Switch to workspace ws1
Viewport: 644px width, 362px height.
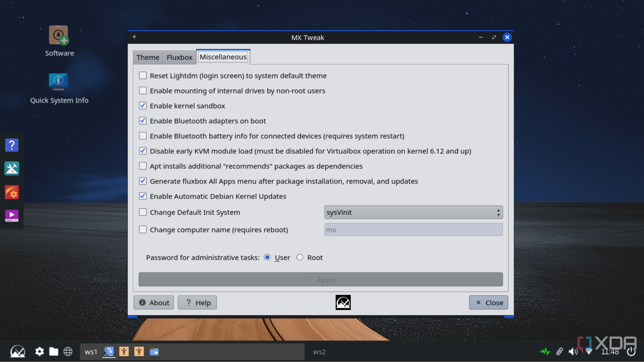(91, 352)
